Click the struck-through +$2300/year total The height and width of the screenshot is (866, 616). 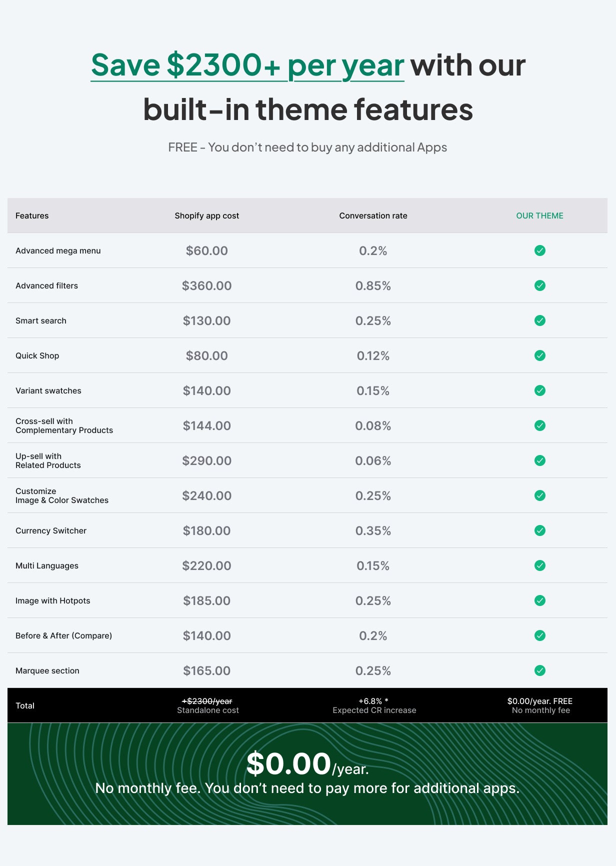click(x=207, y=701)
